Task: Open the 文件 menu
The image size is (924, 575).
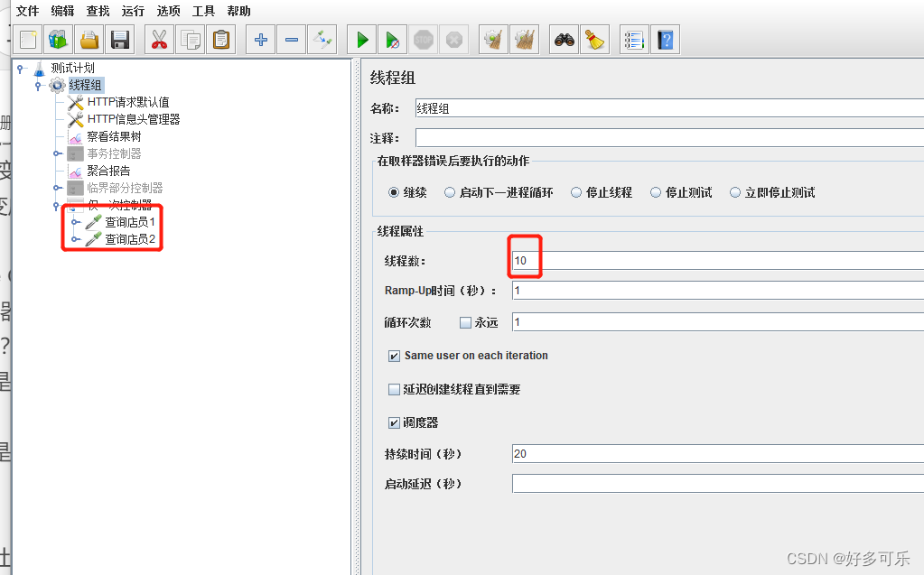Action: (27, 11)
